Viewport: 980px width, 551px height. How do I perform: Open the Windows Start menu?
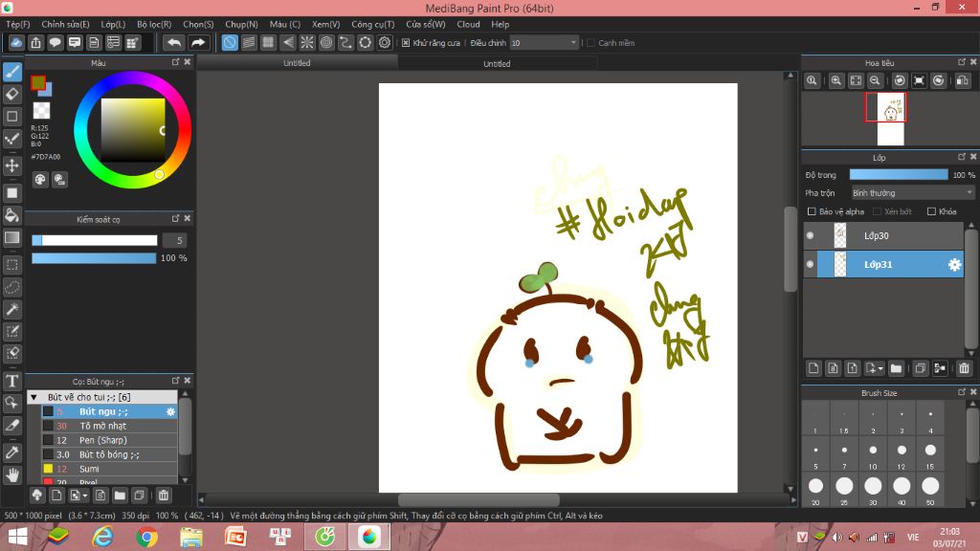pos(17,537)
